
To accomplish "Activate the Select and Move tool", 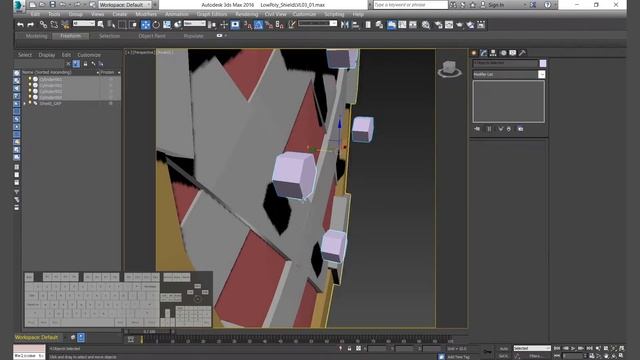I will [145, 25].
